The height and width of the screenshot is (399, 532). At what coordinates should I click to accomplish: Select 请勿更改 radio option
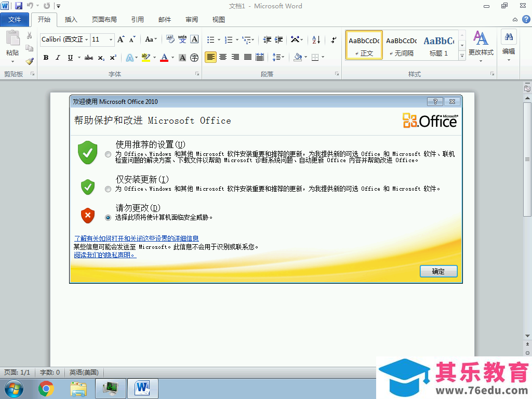coord(108,218)
